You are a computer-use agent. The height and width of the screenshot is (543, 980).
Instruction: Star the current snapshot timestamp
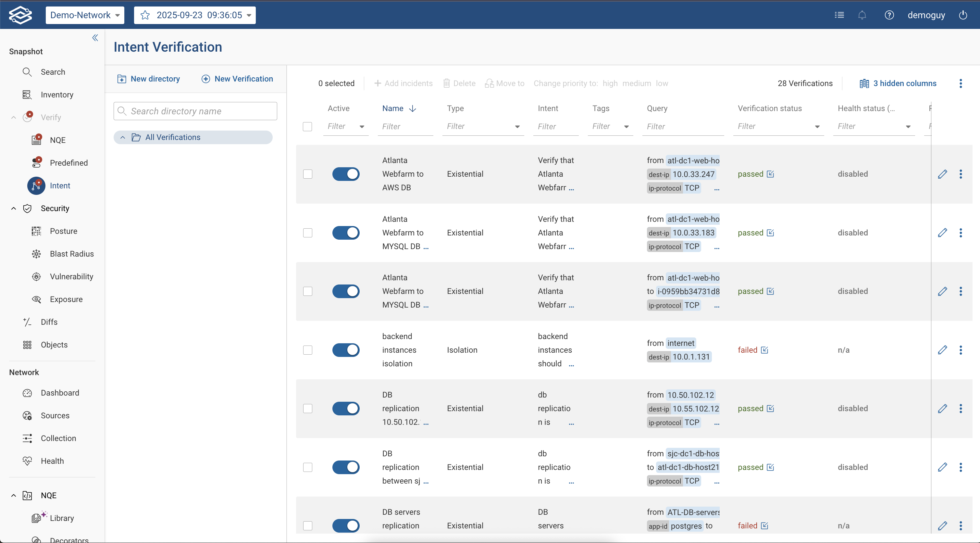tap(145, 15)
